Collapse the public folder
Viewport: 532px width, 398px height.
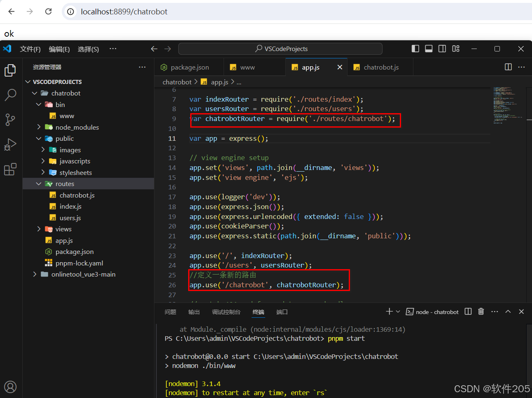[x=39, y=138]
